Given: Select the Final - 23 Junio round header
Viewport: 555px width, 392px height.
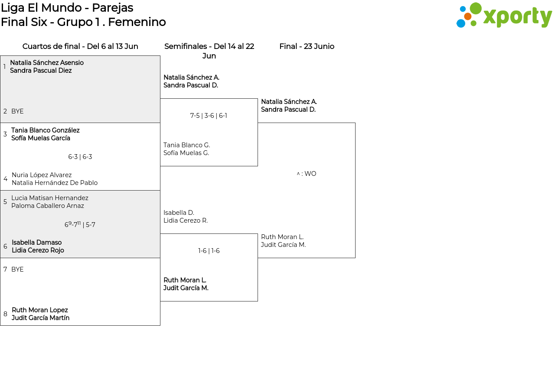Looking at the screenshot, I should pos(307,46).
